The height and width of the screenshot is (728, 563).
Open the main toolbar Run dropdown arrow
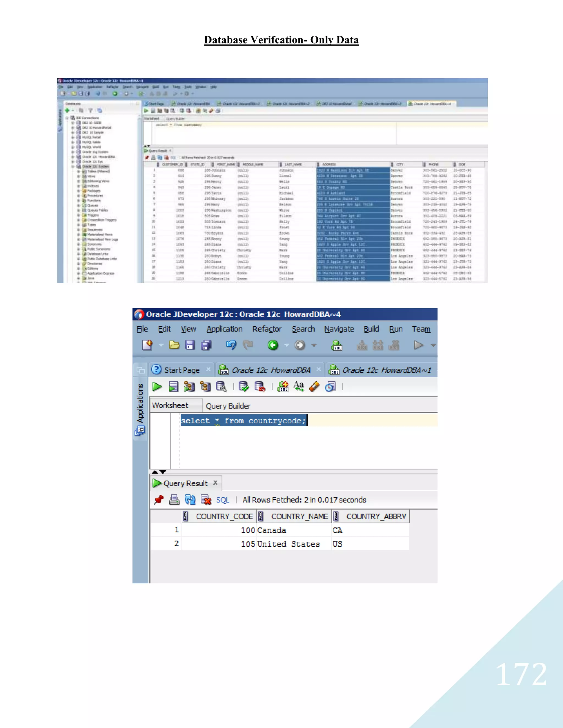coord(433,345)
